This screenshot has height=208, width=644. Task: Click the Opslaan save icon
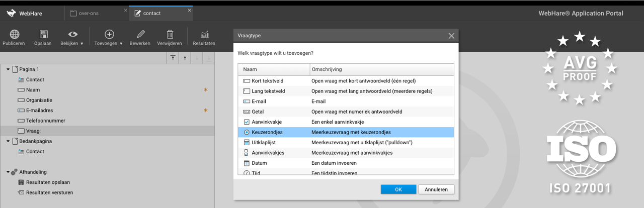point(43,35)
